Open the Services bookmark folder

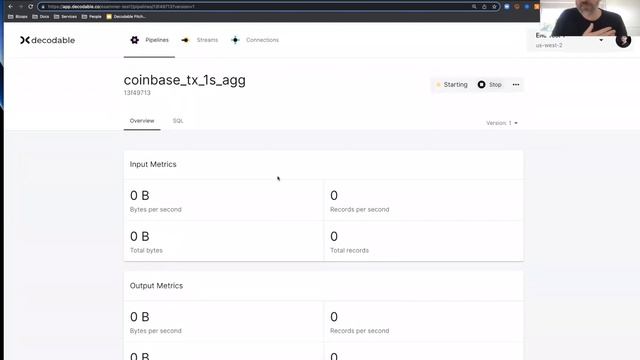[65, 17]
